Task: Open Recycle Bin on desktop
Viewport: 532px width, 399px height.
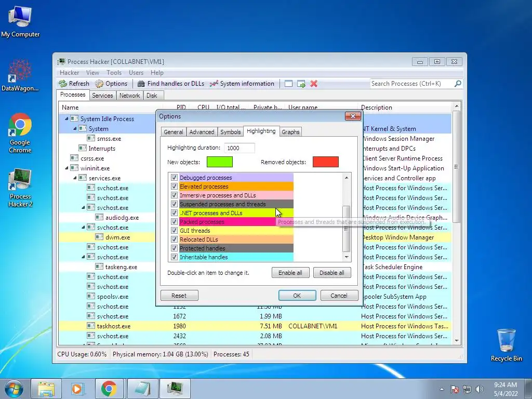Action: [x=506, y=344]
